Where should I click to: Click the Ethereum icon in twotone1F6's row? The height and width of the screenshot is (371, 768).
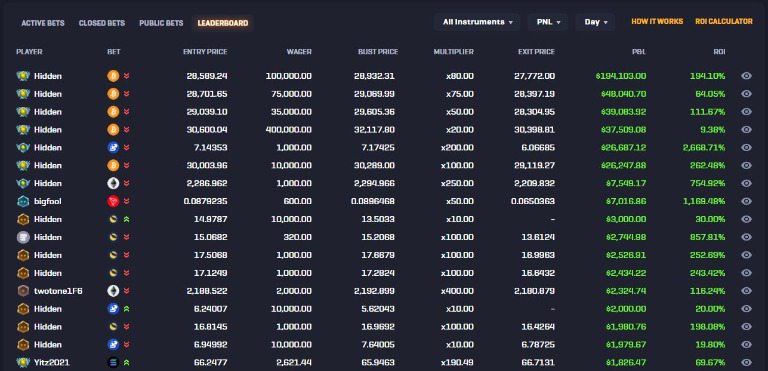point(113,291)
